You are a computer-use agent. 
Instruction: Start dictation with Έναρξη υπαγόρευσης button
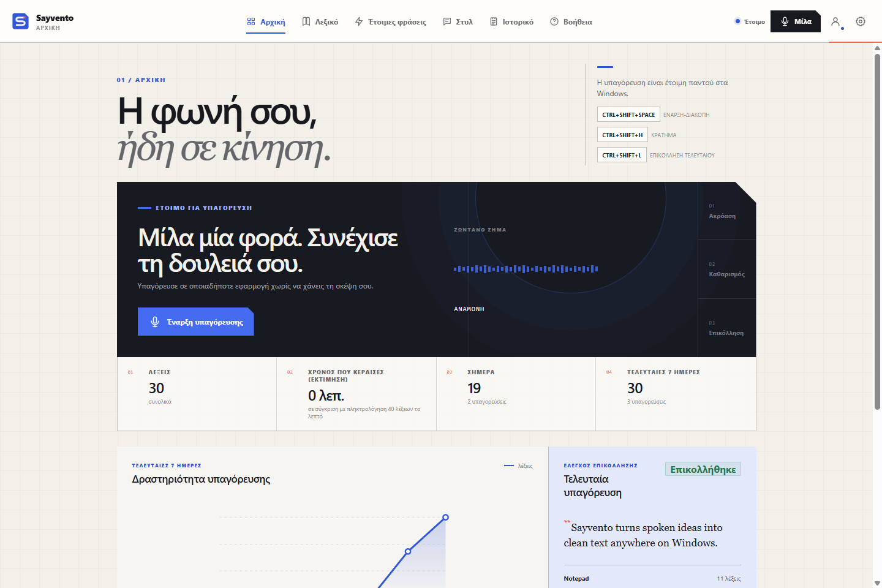coord(196,322)
